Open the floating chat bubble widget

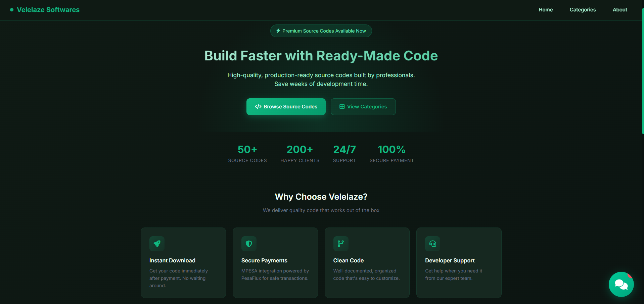[621, 284]
